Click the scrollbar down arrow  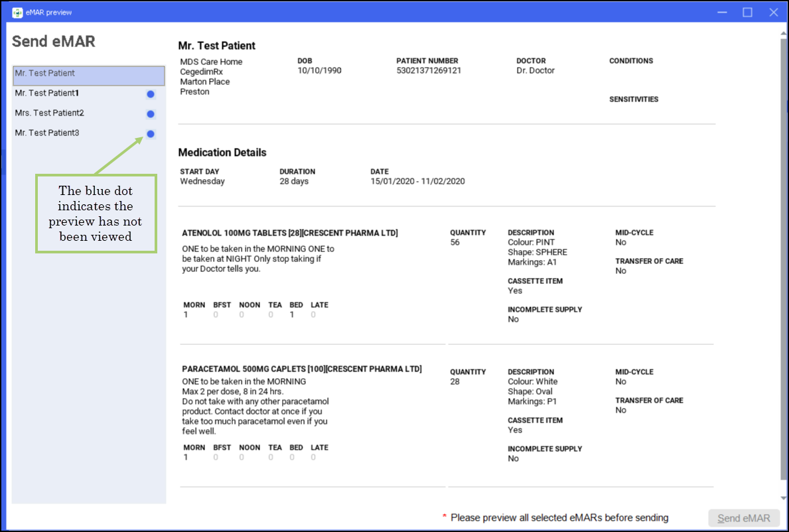tap(784, 498)
